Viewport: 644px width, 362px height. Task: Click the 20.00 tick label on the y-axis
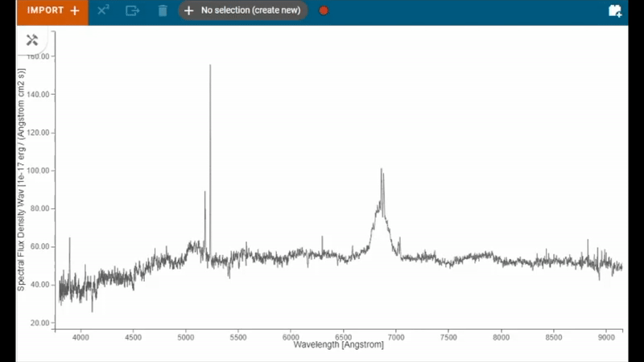(x=39, y=323)
